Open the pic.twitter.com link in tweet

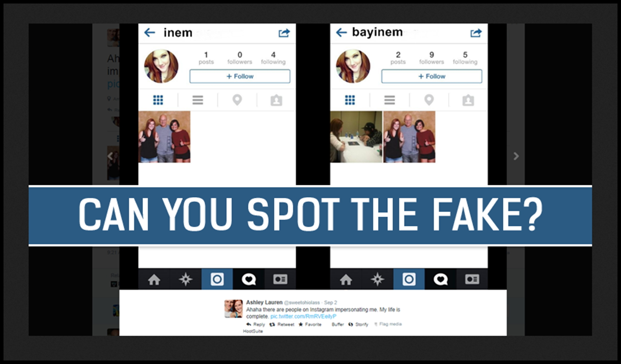303,316
